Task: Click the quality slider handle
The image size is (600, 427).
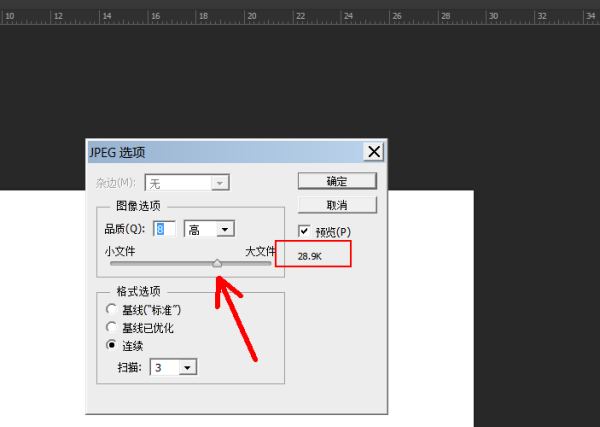Action: click(217, 263)
